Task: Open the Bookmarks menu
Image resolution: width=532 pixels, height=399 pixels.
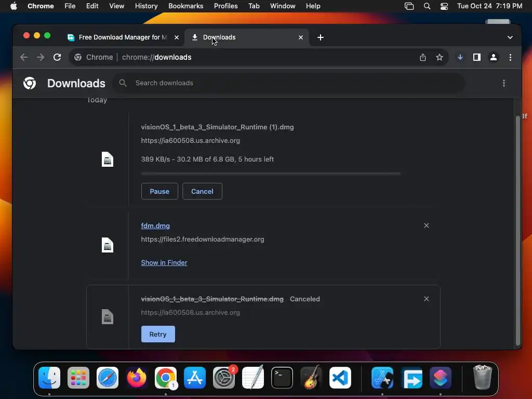Action: point(186,6)
